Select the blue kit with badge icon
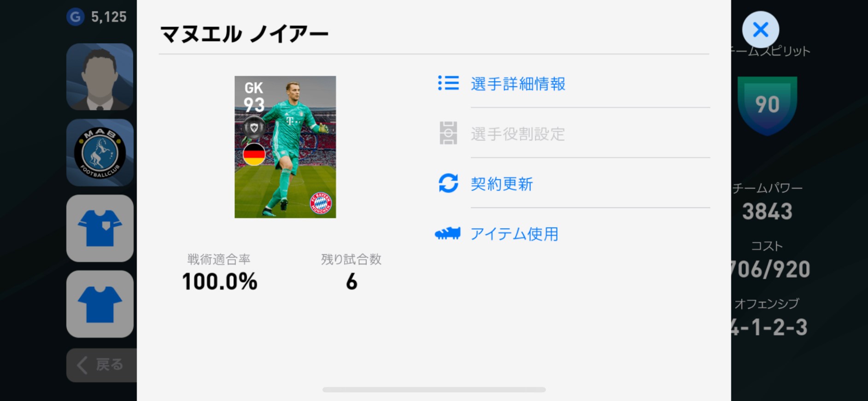This screenshot has height=401, width=868. pyautogui.click(x=100, y=228)
